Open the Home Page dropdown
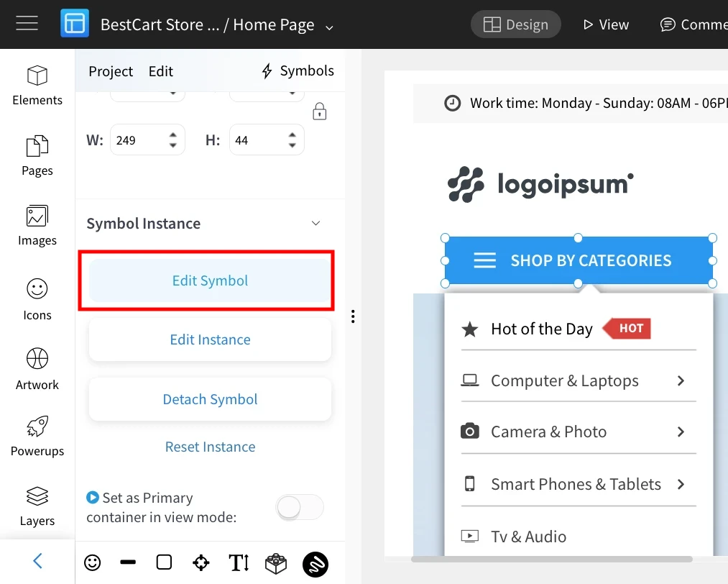Image resolution: width=728 pixels, height=584 pixels. [329, 27]
